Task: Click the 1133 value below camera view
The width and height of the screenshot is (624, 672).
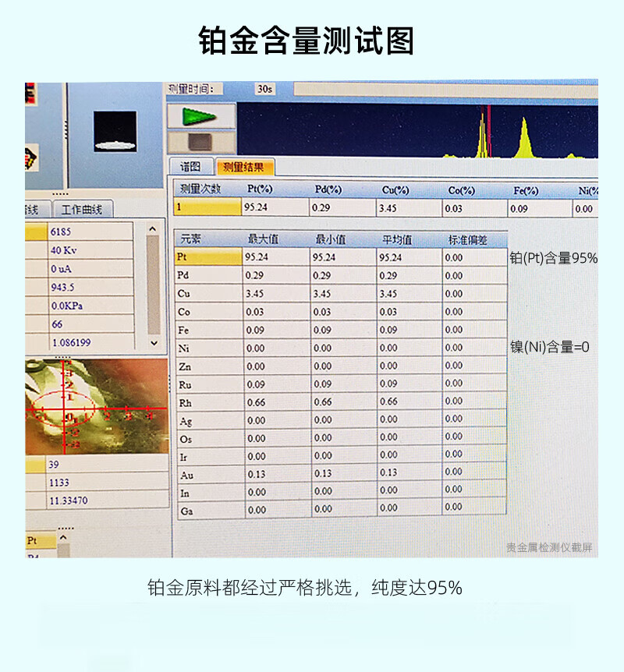Action: click(58, 483)
